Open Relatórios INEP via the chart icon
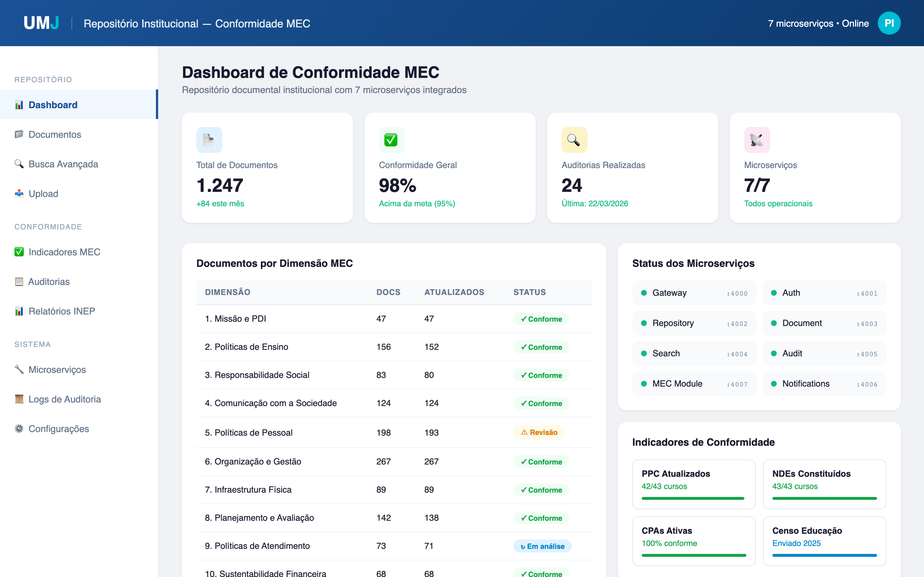 coord(19,311)
